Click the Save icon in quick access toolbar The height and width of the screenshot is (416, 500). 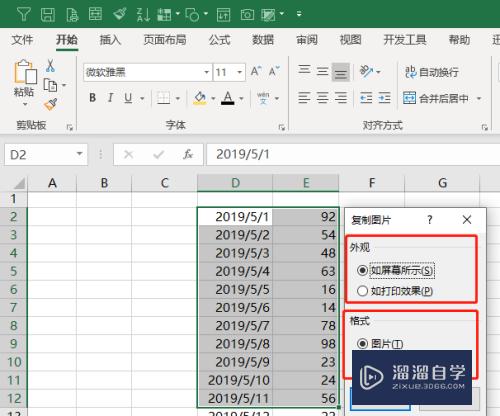pos(48,14)
